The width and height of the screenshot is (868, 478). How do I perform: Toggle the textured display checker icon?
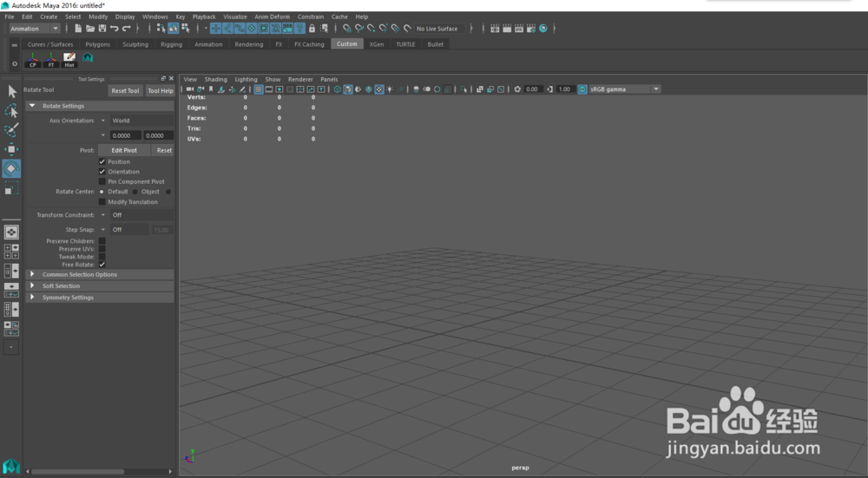(x=379, y=89)
